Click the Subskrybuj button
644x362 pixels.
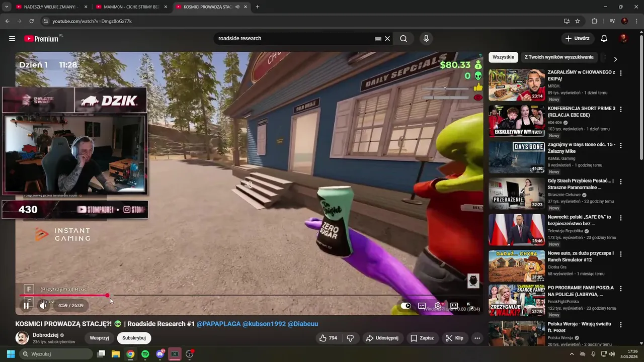[134, 338]
